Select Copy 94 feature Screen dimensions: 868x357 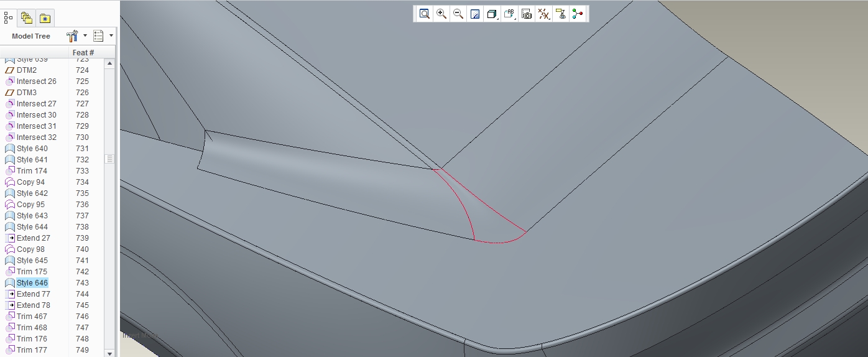30,182
